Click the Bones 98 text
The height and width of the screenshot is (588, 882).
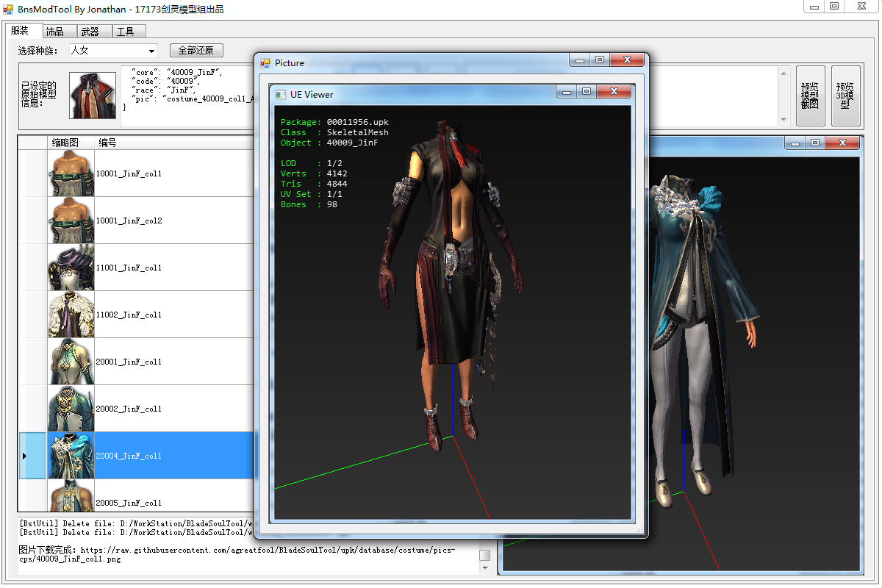point(309,204)
